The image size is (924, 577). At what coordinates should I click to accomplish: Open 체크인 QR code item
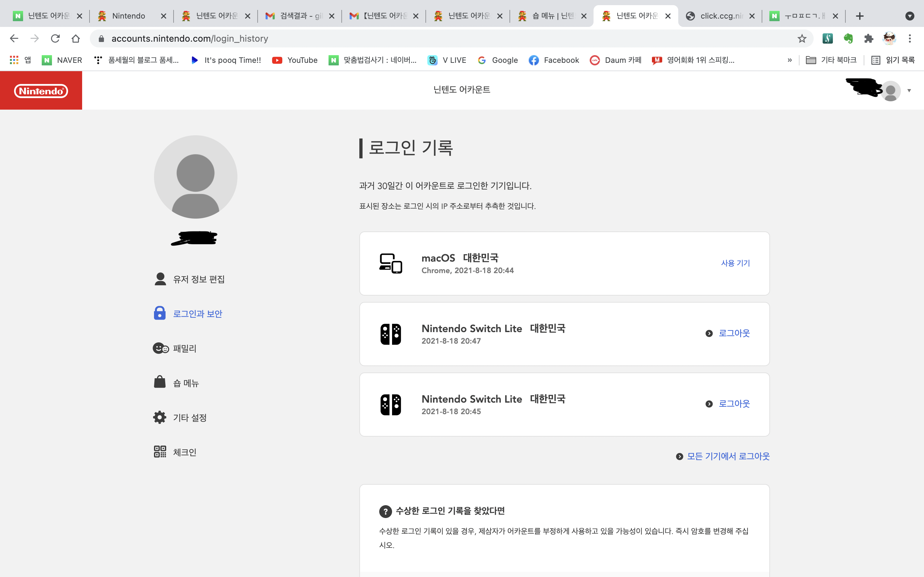pos(184,452)
